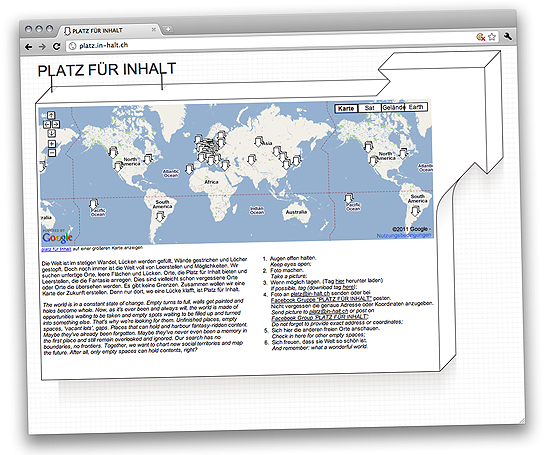550x455 pixels.
Task: Open the Facebook Group 'PLATZ FÜR INHALT' English link
Action: click(x=320, y=317)
